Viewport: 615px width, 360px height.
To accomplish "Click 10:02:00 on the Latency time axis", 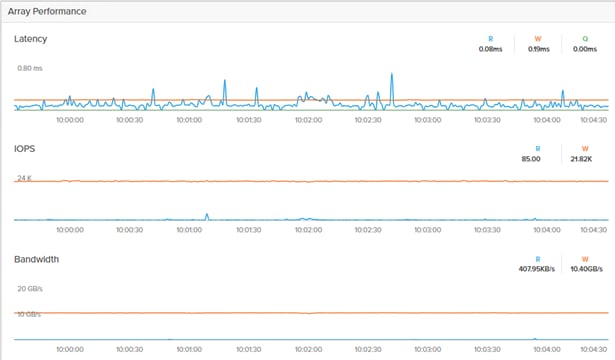I will [309, 120].
